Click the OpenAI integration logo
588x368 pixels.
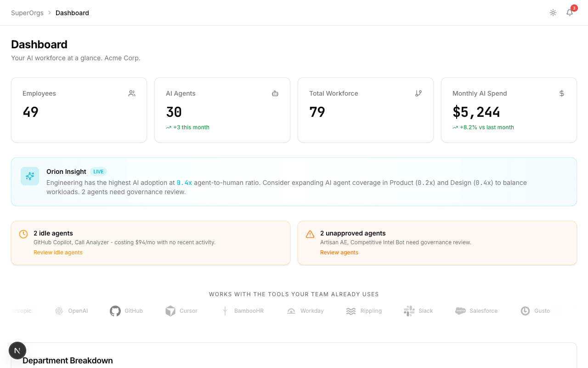click(59, 310)
